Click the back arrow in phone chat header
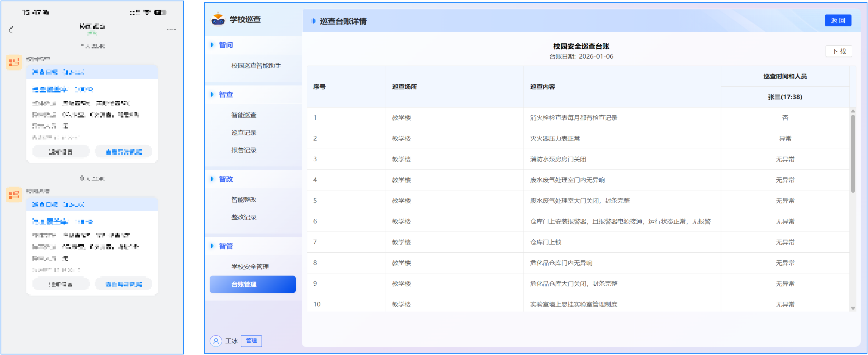Image resolution: width=868 pixels, height=355 pixels. (x=11, y=30)
